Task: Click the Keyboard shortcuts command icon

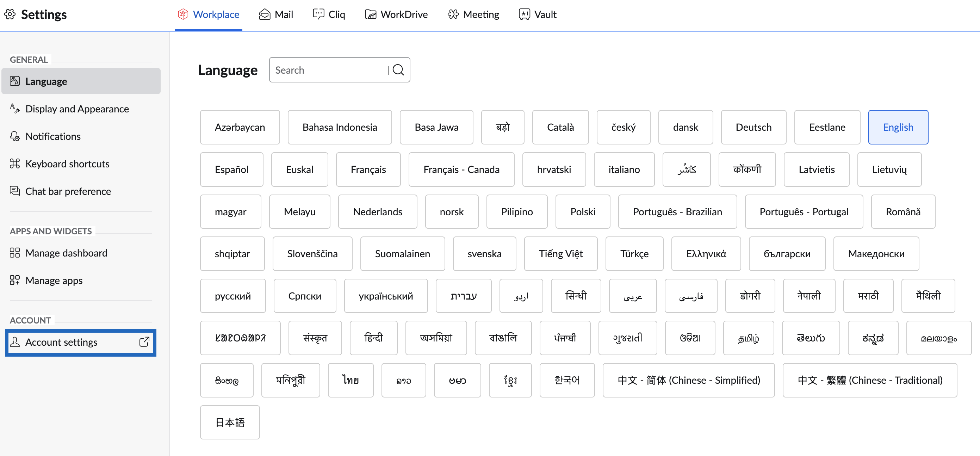Action: 15,164
